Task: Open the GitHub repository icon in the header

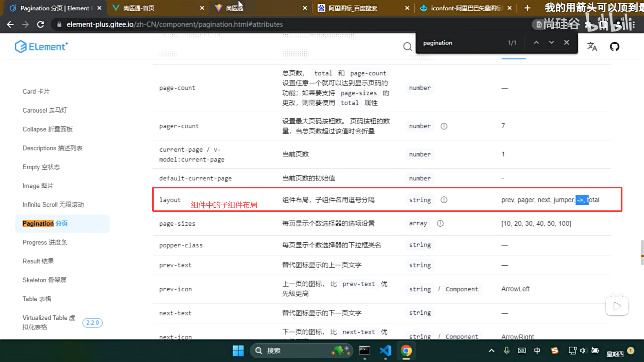Action: [x=614, y=47]
